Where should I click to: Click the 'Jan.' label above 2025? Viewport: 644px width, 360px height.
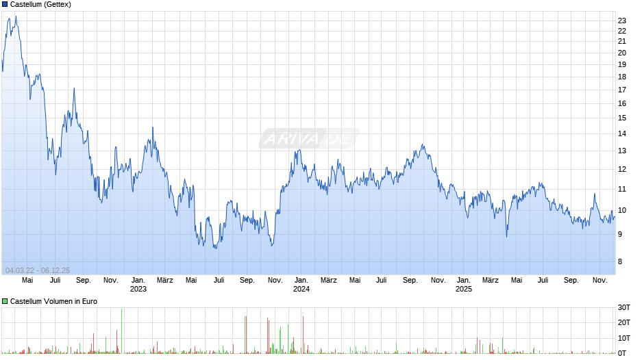tap(464, 281)
